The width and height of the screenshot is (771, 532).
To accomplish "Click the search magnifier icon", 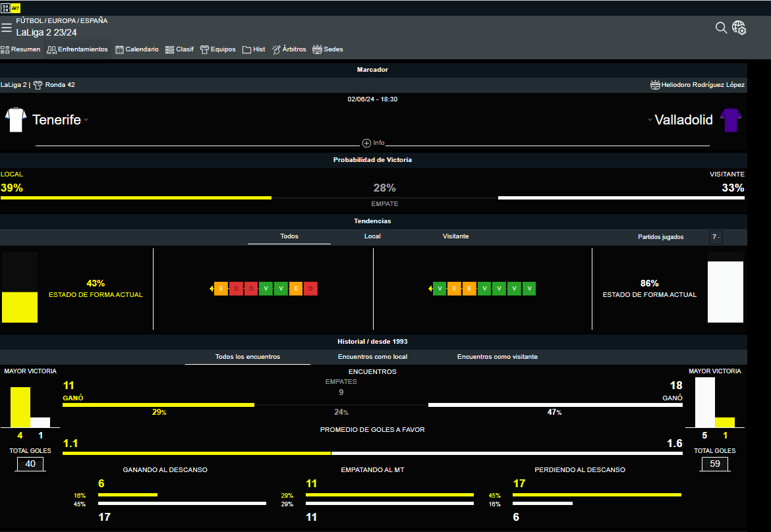I will 721,28.
